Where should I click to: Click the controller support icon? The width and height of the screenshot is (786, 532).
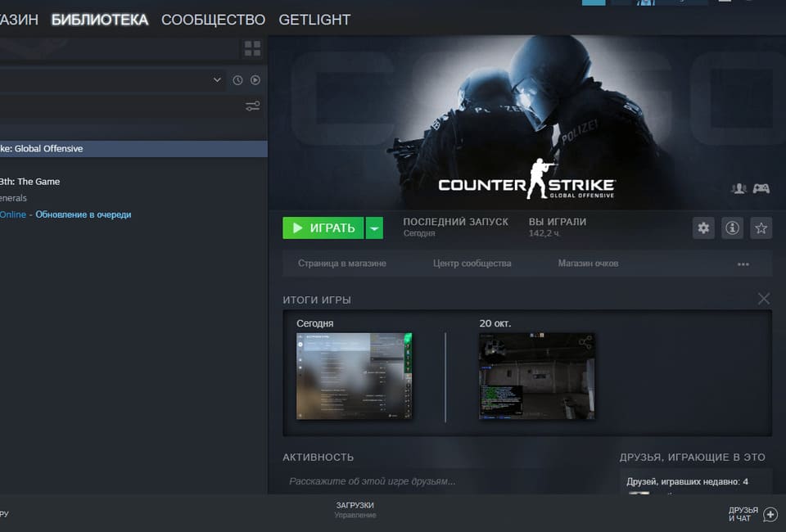[x=761, y=188]
